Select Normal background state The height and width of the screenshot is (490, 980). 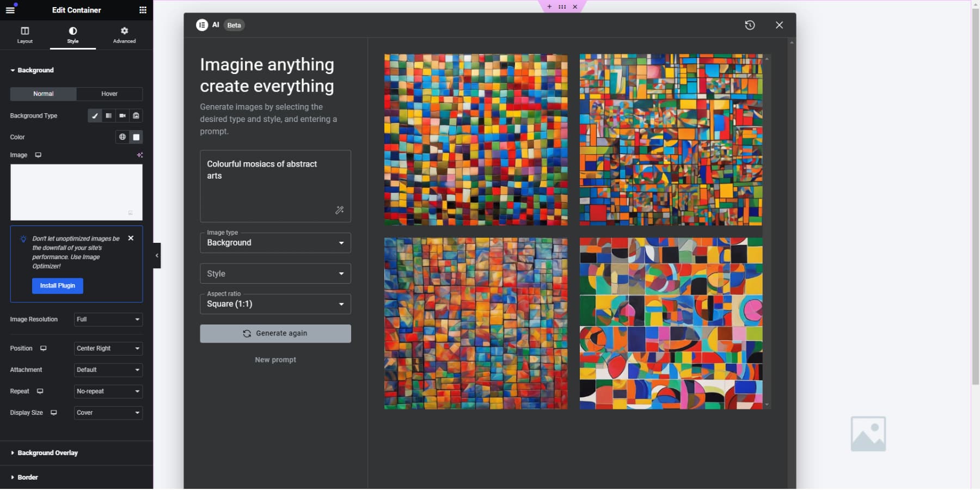point(44,94)
